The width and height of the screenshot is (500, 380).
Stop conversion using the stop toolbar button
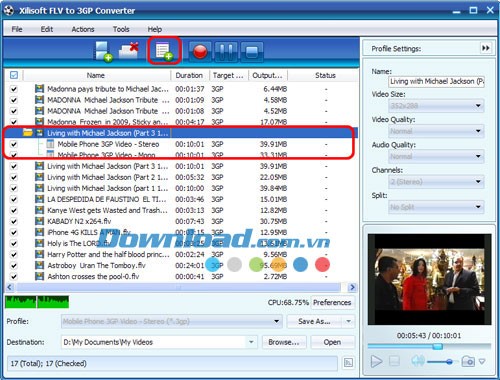coord(252,52)
